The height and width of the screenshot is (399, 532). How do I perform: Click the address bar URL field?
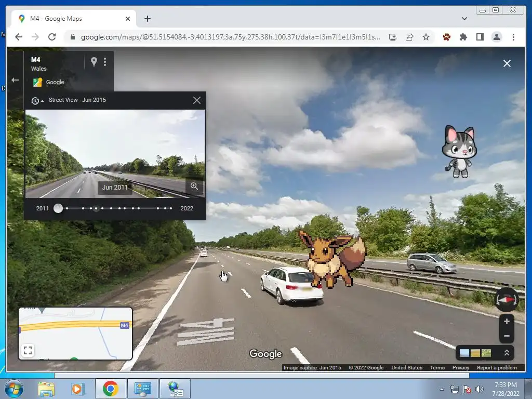click(x=230, y=37)
